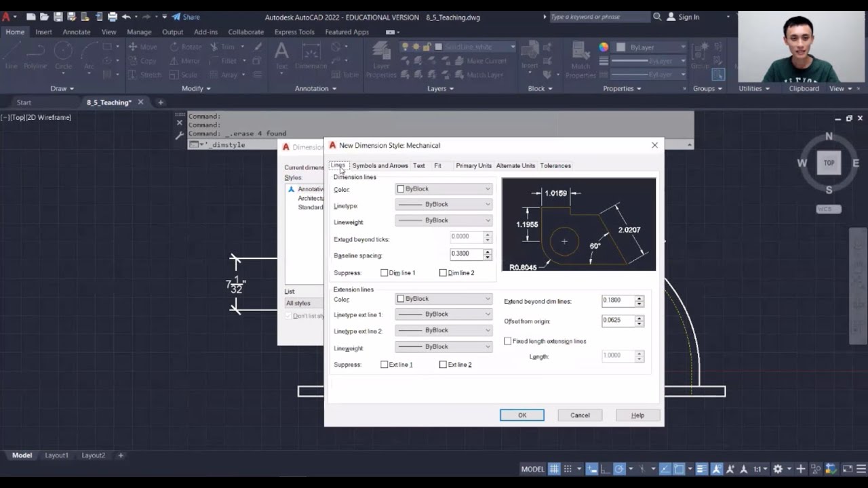The image size is (868, 488).
Task: Click the AutoCAD application menu A logo
Action: click(6, 16)
